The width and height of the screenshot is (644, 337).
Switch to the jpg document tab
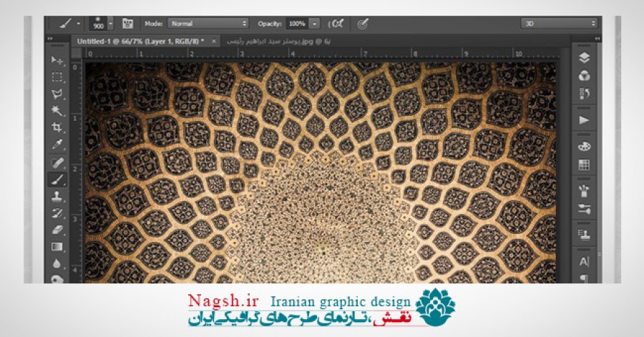(x=278, y=41)
